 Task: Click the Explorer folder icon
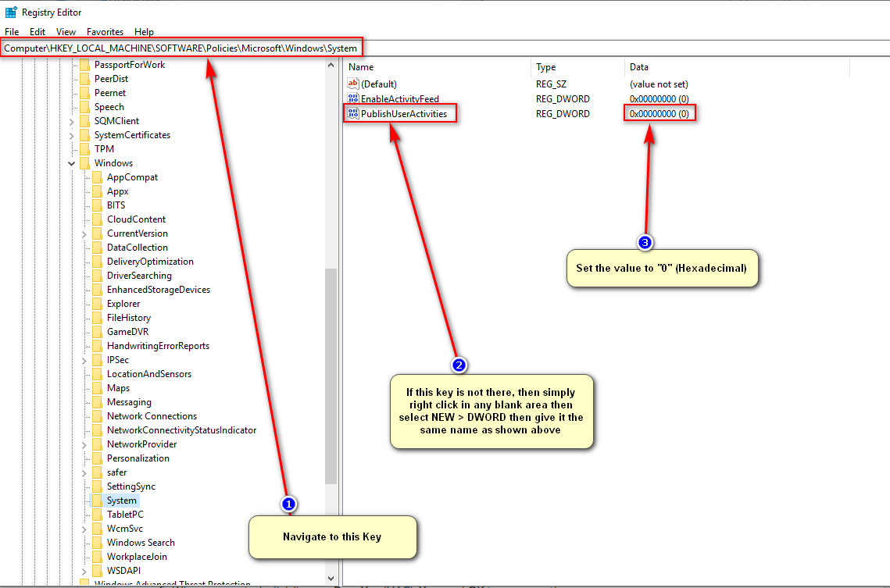coord(97,304)
